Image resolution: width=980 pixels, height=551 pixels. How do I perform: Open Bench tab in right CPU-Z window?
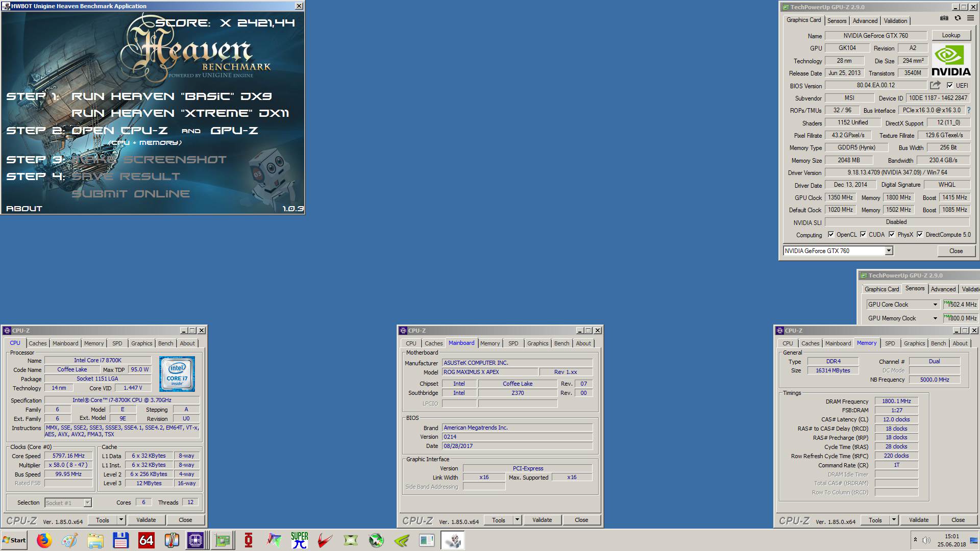tap(938, 343)
